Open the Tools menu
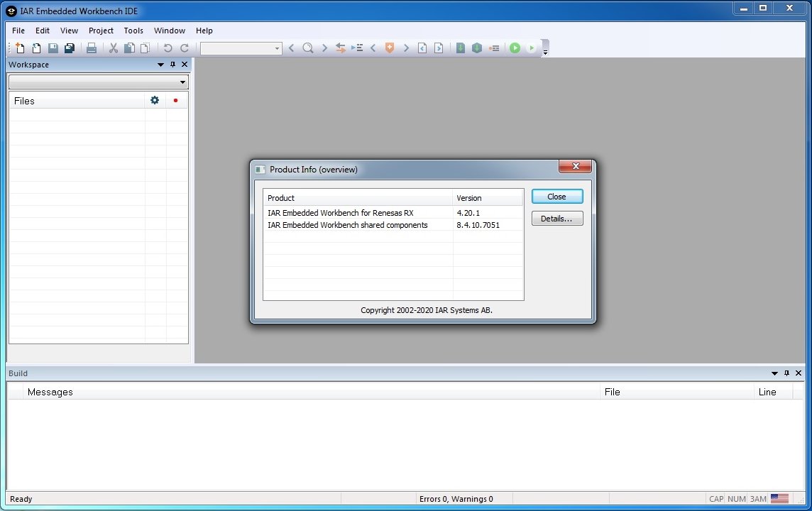The height and width of the screenshot is (511, 812). point(133,31)
